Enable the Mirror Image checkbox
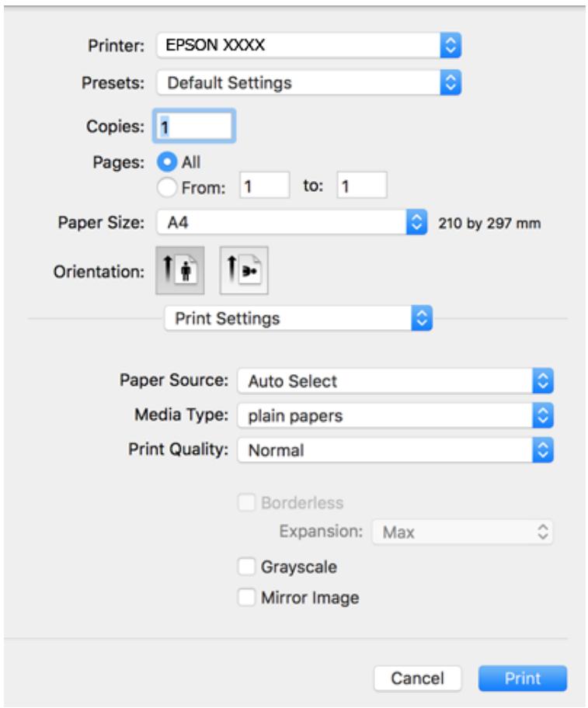Screen dimensions: 588x708 click(246, 598)
